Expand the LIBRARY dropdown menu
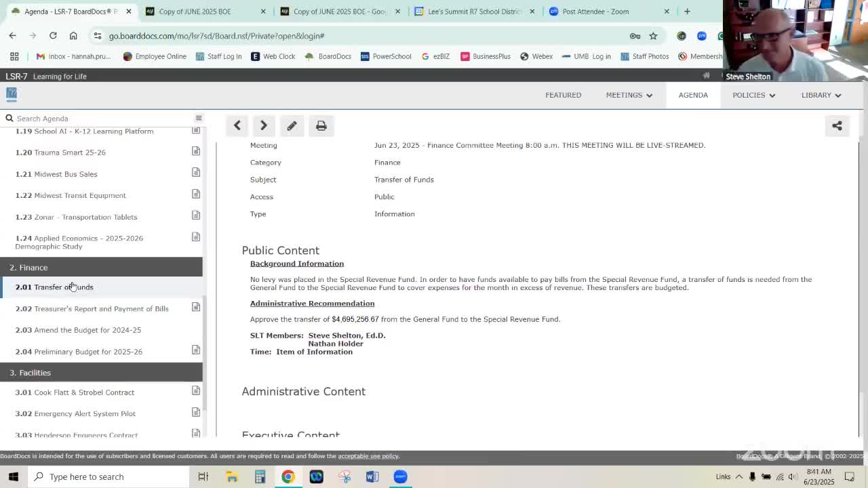This screenshot has height=488, width=868. click(x=821, y=95)
